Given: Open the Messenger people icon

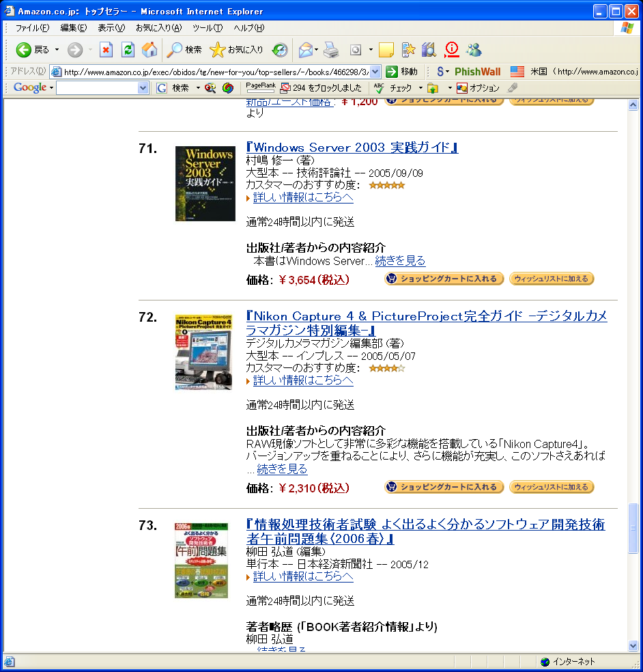Looking at the screenshot, I should point(474,50).
